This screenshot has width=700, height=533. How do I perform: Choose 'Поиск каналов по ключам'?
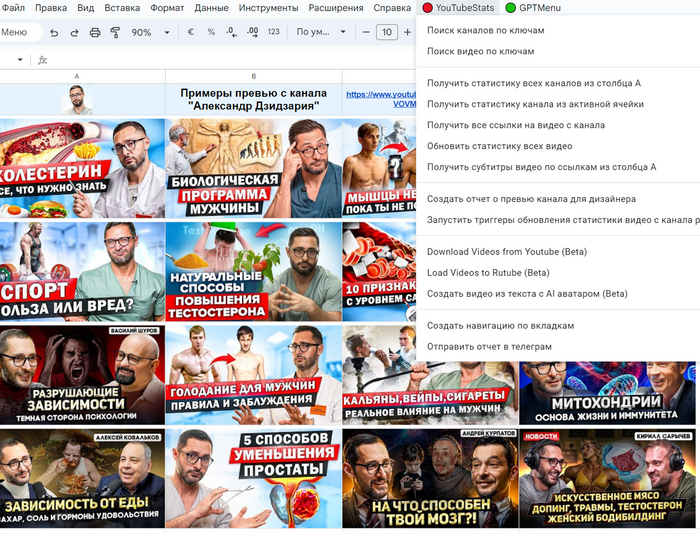click(558, 30)
